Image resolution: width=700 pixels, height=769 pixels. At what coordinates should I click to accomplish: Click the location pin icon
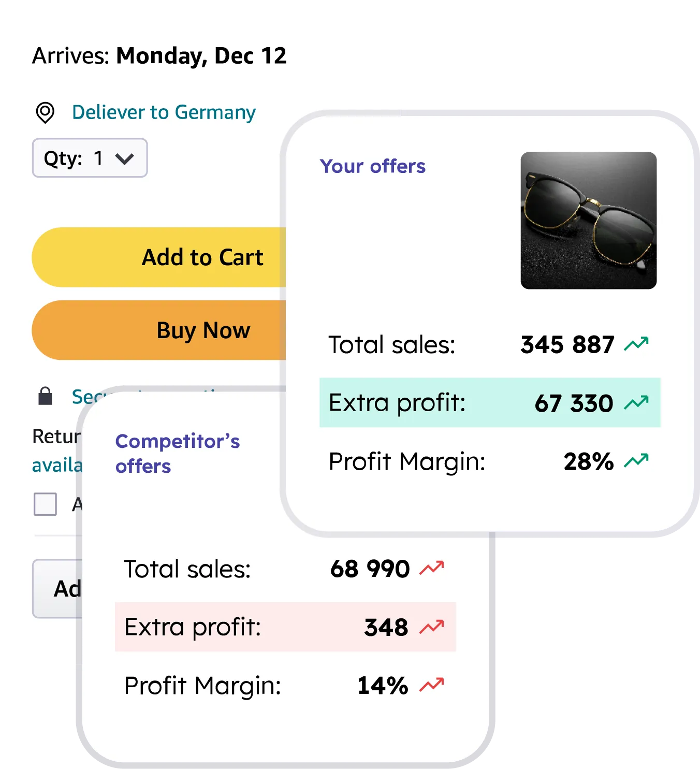click(45, 112)
